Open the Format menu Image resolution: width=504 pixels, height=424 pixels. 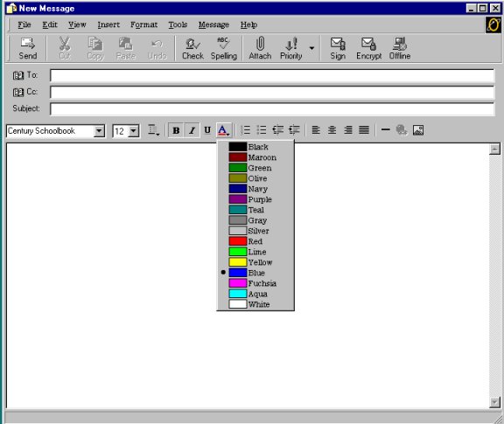point(144,24)
